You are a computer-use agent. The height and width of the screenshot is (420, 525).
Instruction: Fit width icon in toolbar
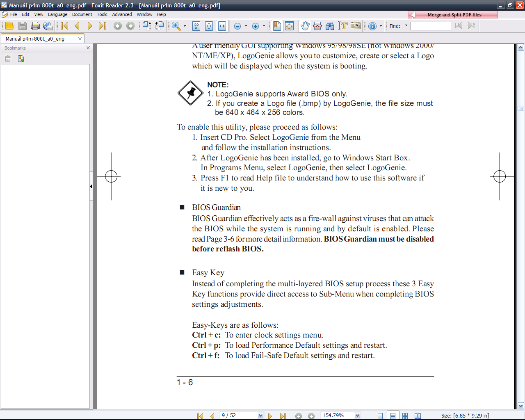pos(222,26)
